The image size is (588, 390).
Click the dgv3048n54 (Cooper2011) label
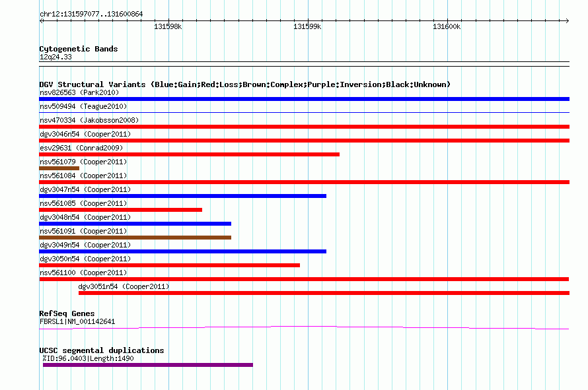click(x=85, y=217)
